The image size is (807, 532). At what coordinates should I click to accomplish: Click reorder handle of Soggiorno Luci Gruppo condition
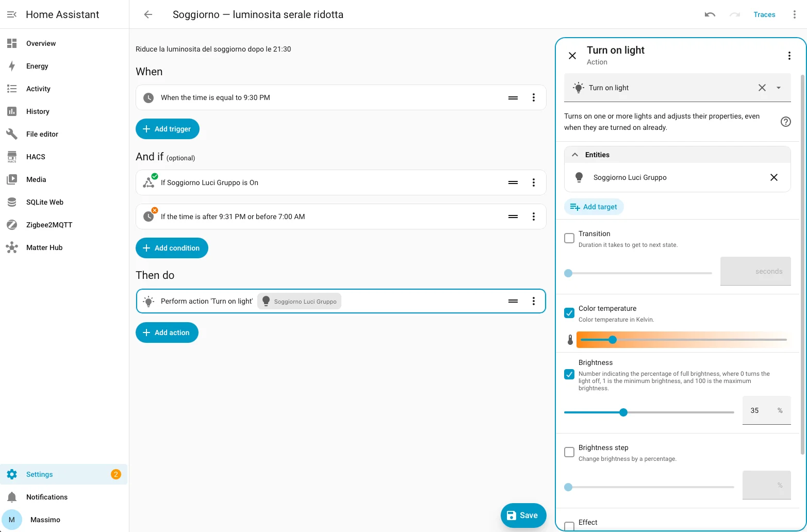513,182
